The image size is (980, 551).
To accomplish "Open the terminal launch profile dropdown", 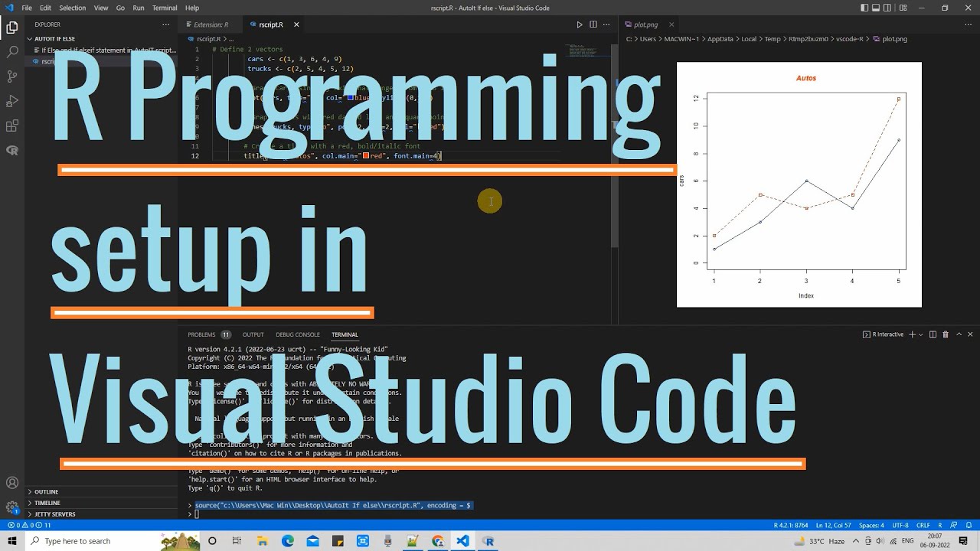I will point(920,334).
